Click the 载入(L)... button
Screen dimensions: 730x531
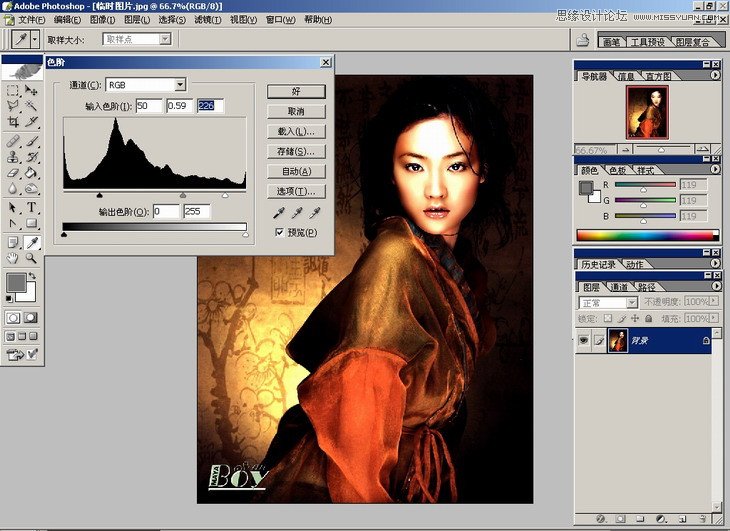296,131
